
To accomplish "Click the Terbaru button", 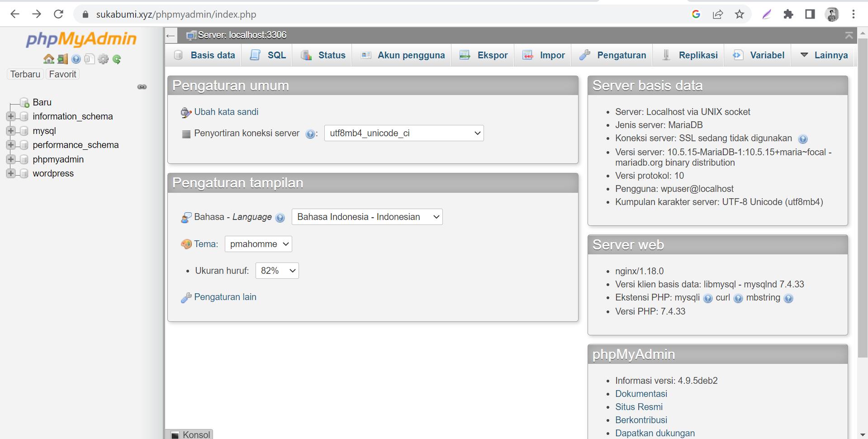I will pyautogui.click(x=25, y=74).
